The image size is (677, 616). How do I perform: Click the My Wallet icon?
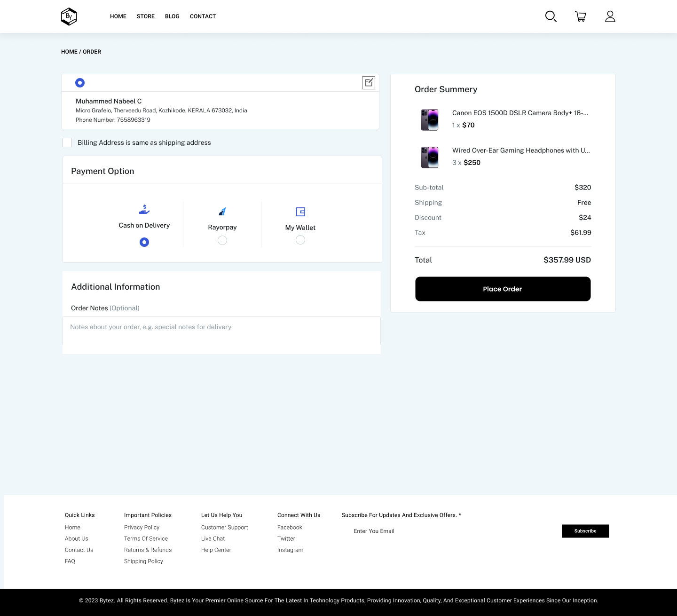click(x=300, y=212)
